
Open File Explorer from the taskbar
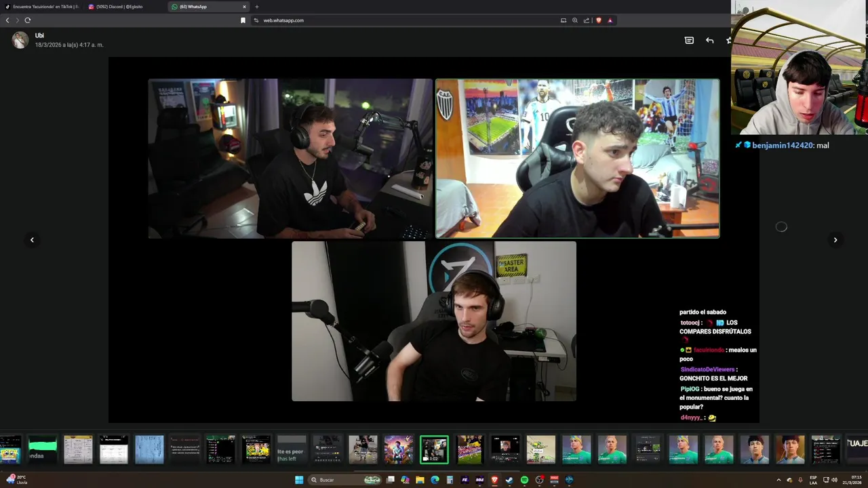click(x=420, y=480)
